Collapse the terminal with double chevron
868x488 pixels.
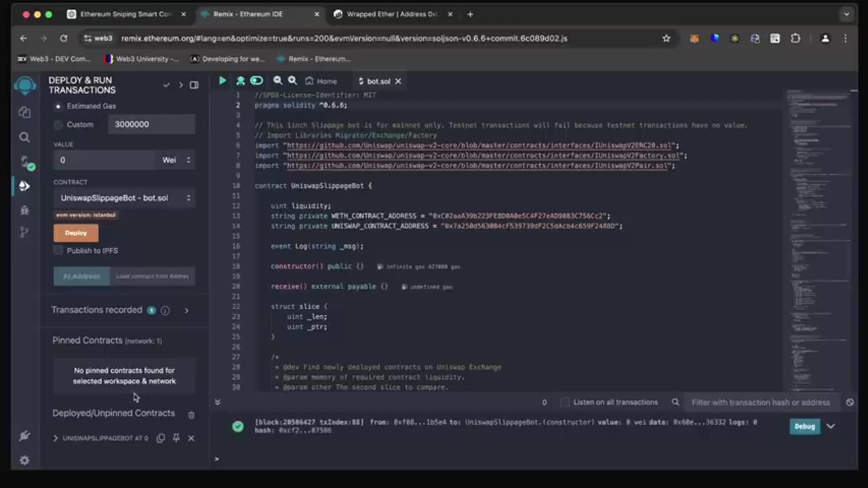coord(217,402)
